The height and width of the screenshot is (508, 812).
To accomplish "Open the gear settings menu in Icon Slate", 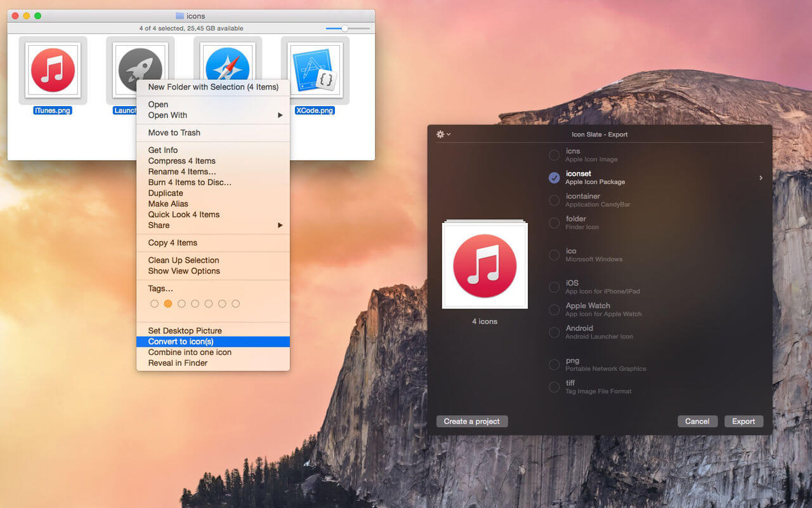I will (x=443, y=134).
